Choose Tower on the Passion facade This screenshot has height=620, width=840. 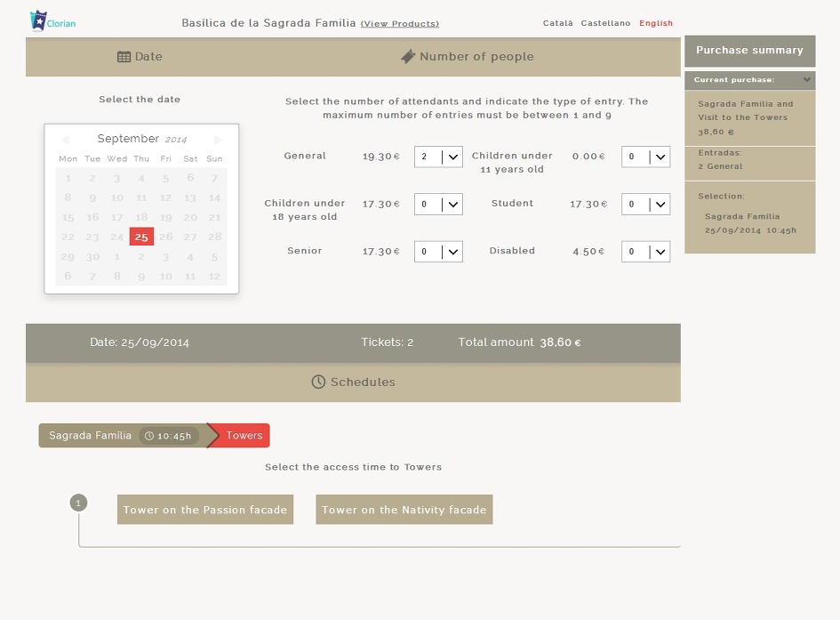click(205, 510)
